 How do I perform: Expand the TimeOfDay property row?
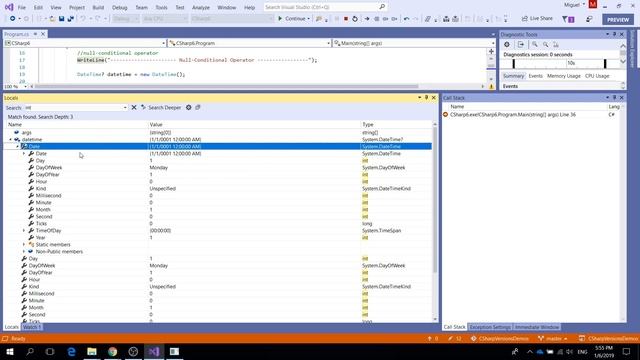point(24,231)
